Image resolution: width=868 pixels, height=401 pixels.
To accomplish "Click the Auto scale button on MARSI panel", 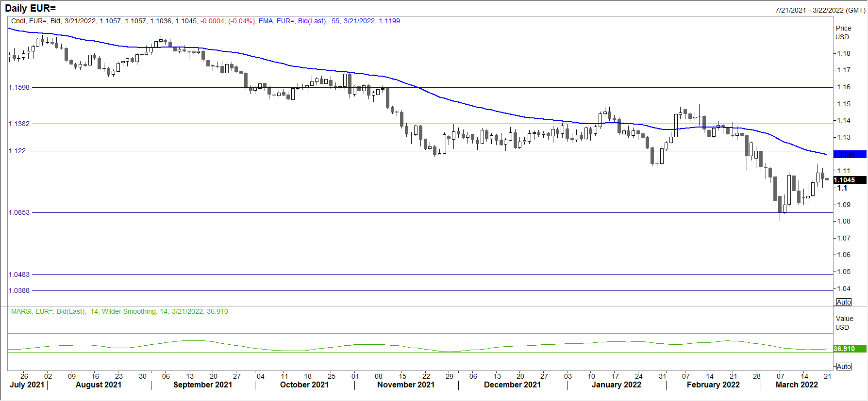I will point(844,367).
